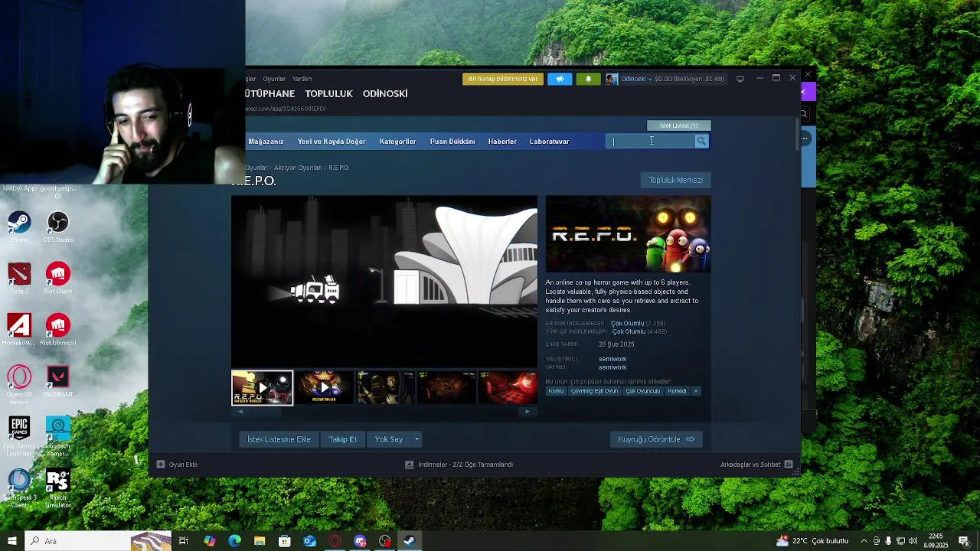Expand more tags with the plus button
The width and height of the screenshot is (980, 551).
tap(696, 391)
